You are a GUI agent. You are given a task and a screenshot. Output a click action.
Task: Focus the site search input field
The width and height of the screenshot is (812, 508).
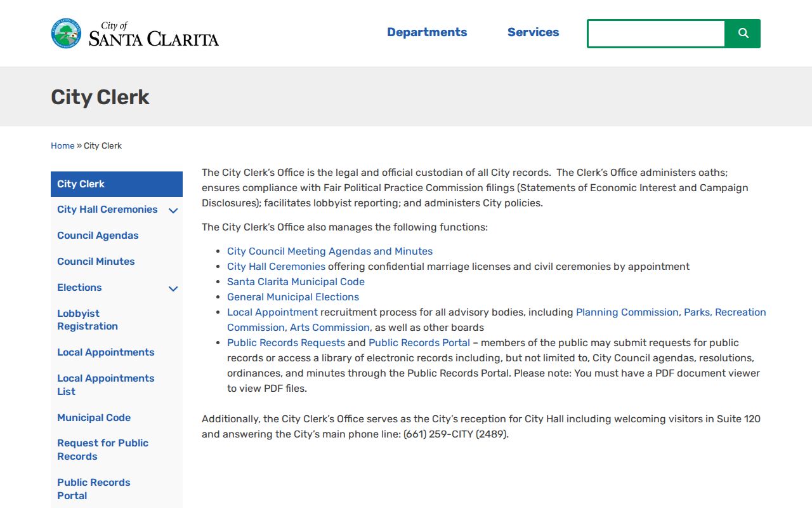coord(656,34)
